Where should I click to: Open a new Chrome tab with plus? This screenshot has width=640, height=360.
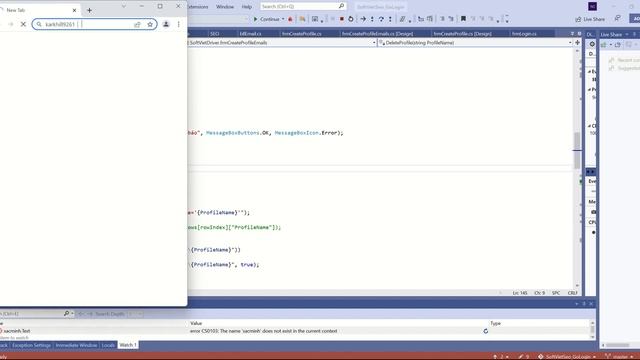pos(89,10)
